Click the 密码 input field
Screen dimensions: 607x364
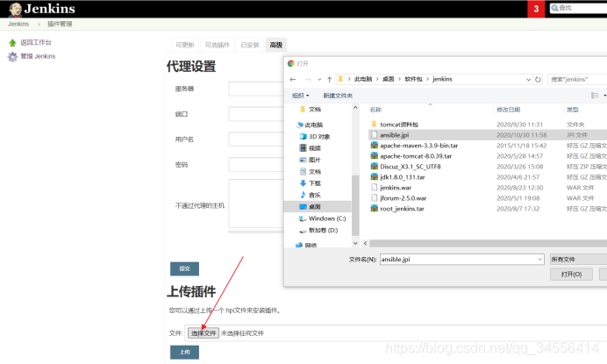(x=256, y=165)
